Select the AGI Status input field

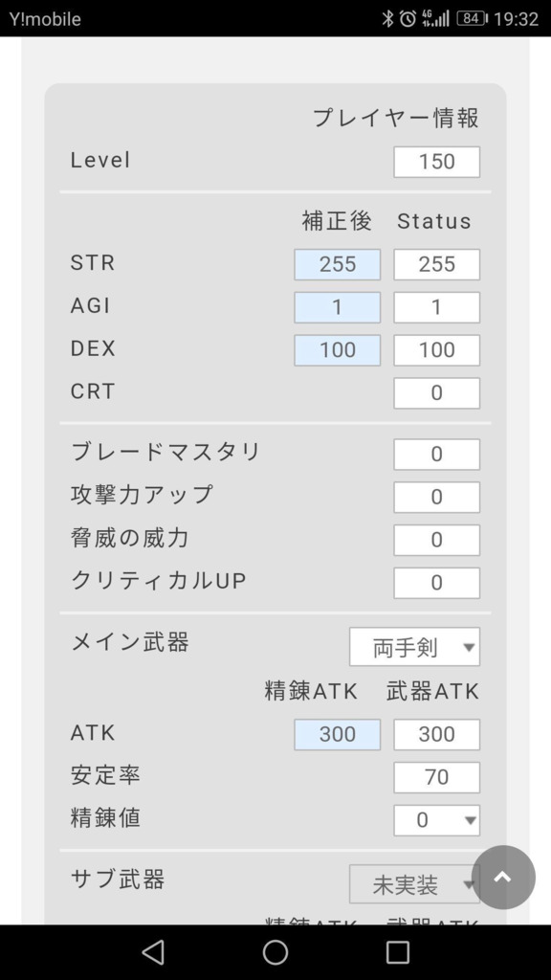(436, 307)
